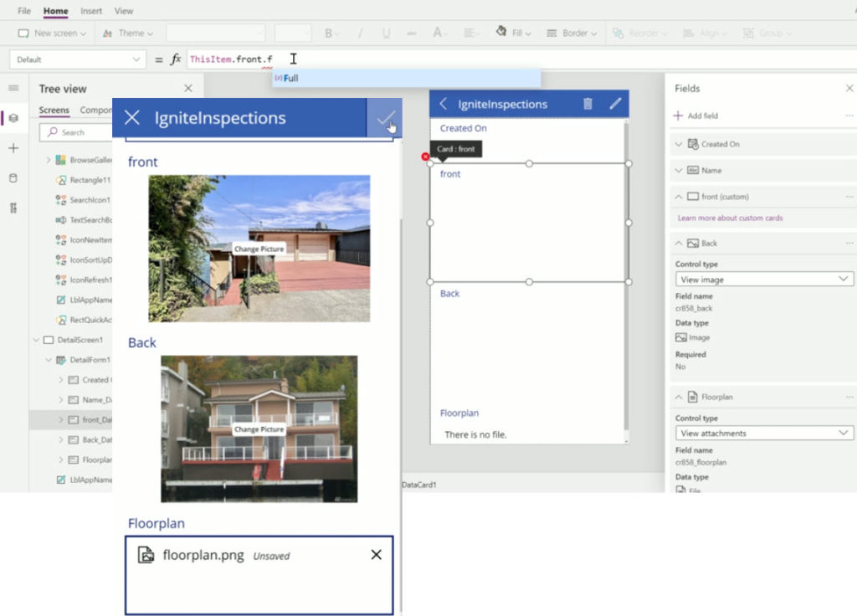
Task: Close the Tree view panel
Action: (188, 88)
